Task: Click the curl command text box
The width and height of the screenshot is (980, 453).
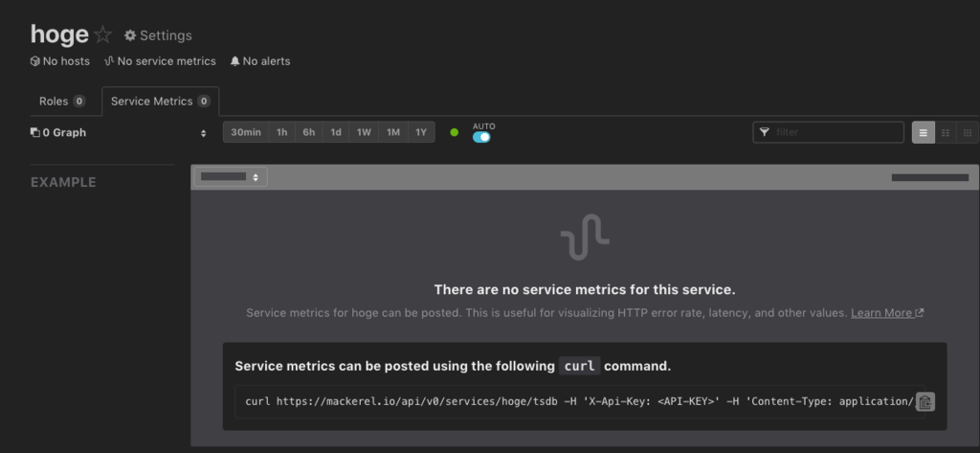Action: click(x=579, y=401)
